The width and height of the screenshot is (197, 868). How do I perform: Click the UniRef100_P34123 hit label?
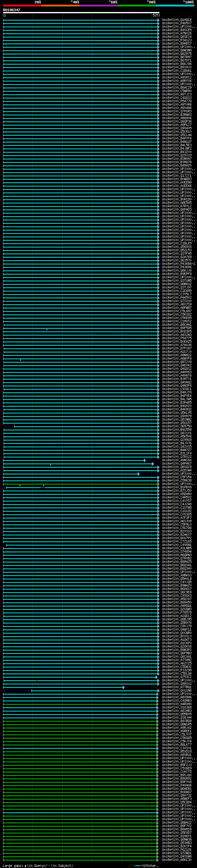pos(177,40)
